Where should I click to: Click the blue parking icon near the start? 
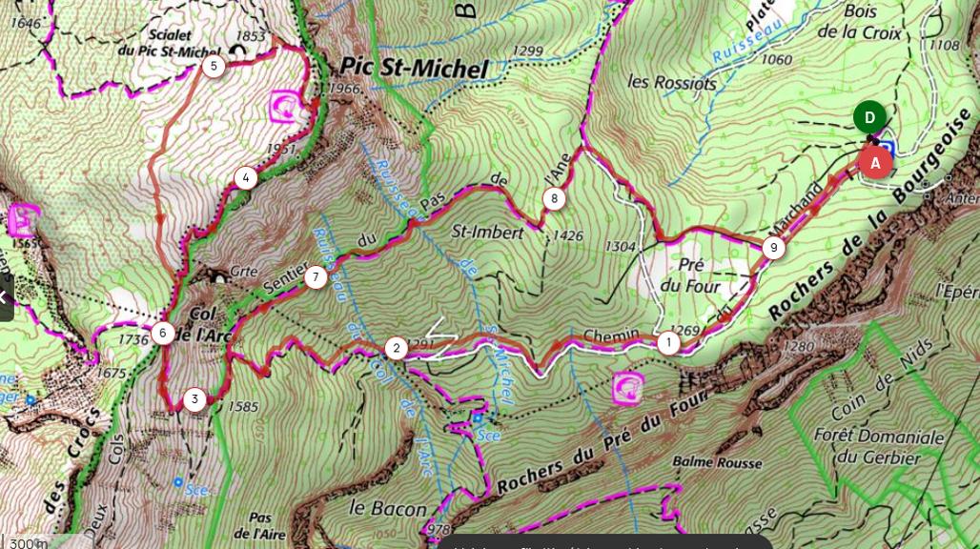click(888, 149)
